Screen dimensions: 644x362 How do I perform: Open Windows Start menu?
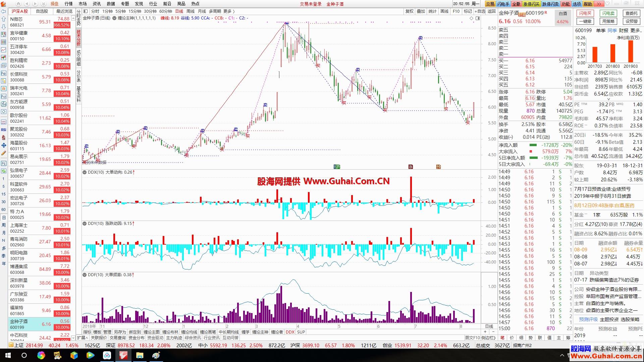[x=8, y=355]
